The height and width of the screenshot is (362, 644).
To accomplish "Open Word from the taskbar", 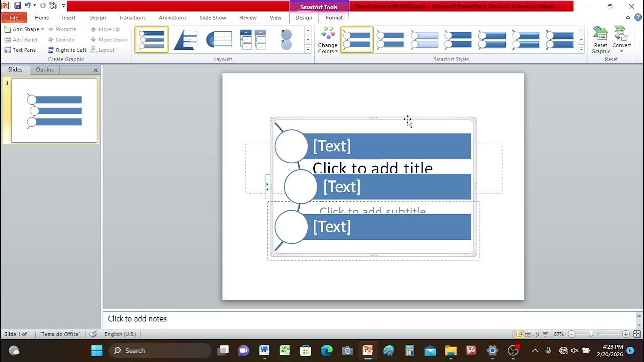I will coord(264,350).
